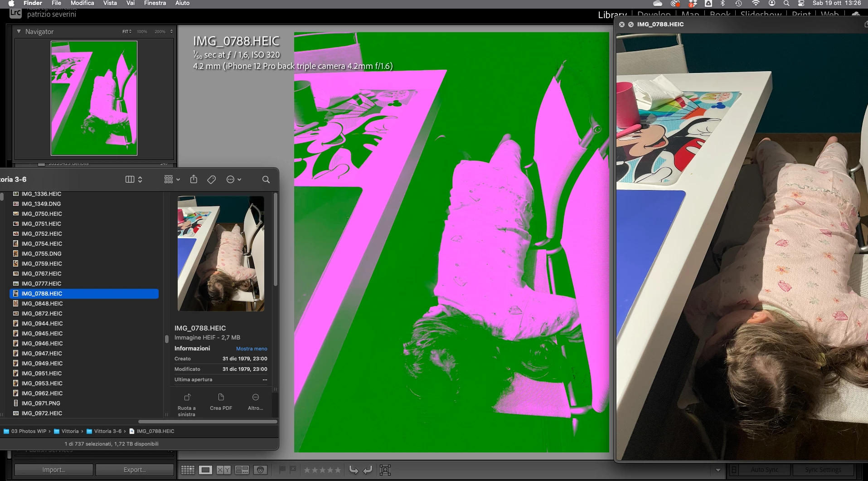Select IMG_0971.PNG in Finder list

pyautogui.click(x=84, y=403)
